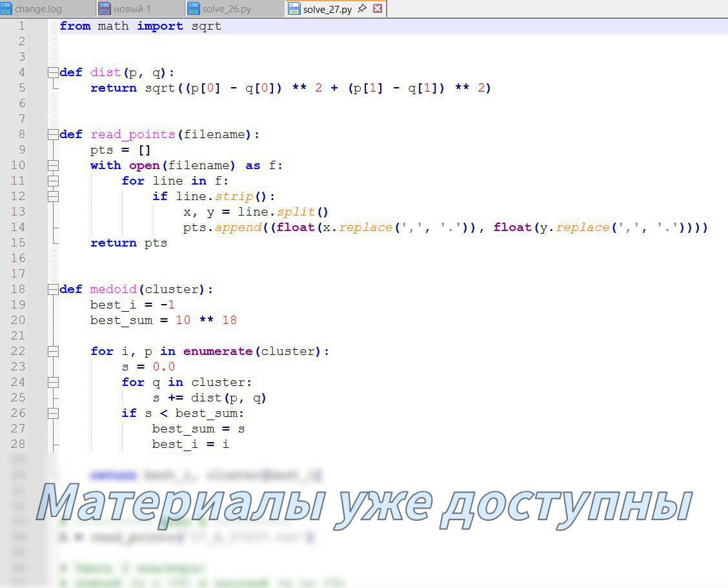Close the solve_27.py tab
This screenshot has height=588, width=728.
tap(378, 8)
